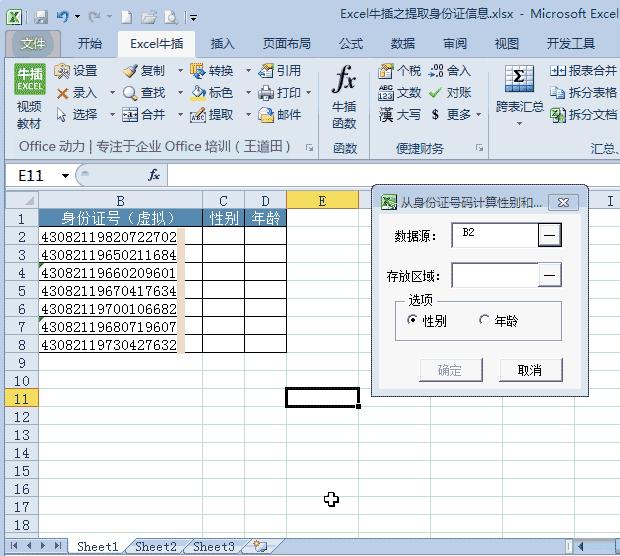620x556 pixels.
Task: Select the 舍入 rounding tool
Action: (450, 71)
